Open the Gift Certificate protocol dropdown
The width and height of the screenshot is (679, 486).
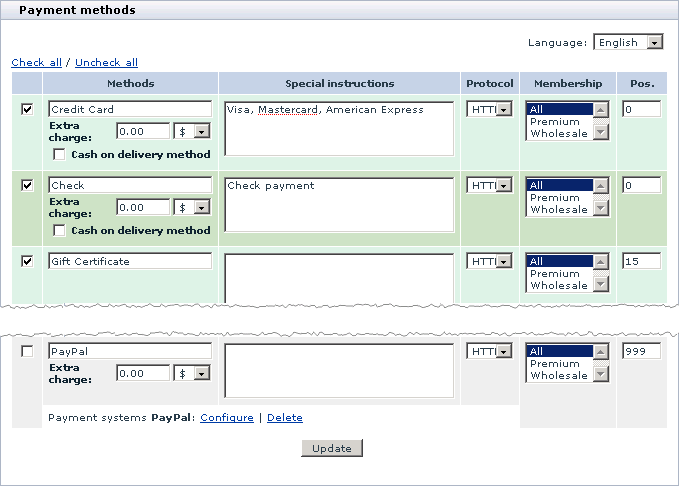489,261
